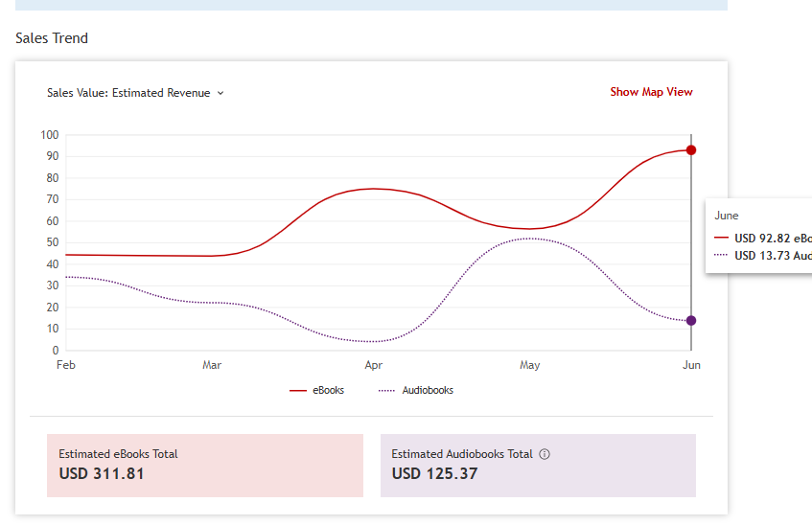Click the Feb label on x-axis
Screen dimensions: 812x525
pyautogui.click(x=66, y=365)
